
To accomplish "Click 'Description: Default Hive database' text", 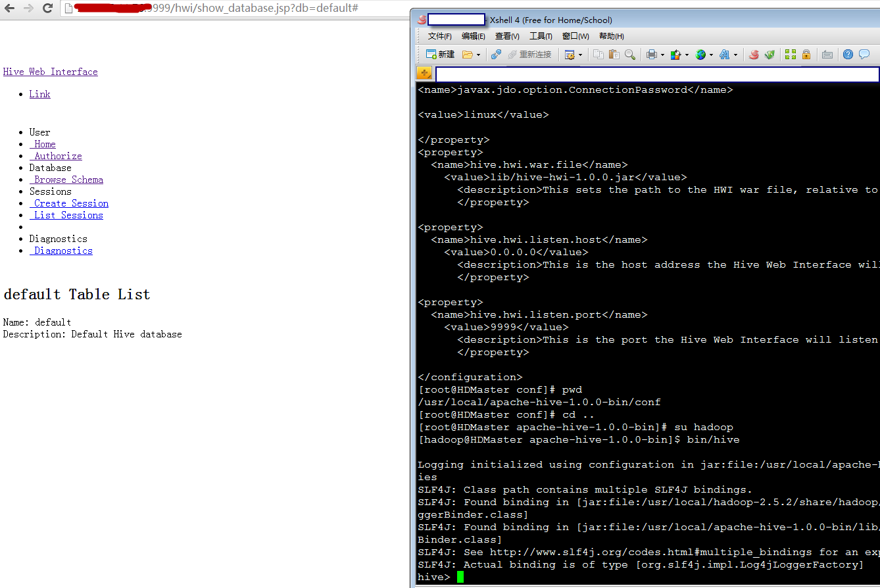I will tap(93, 334).
